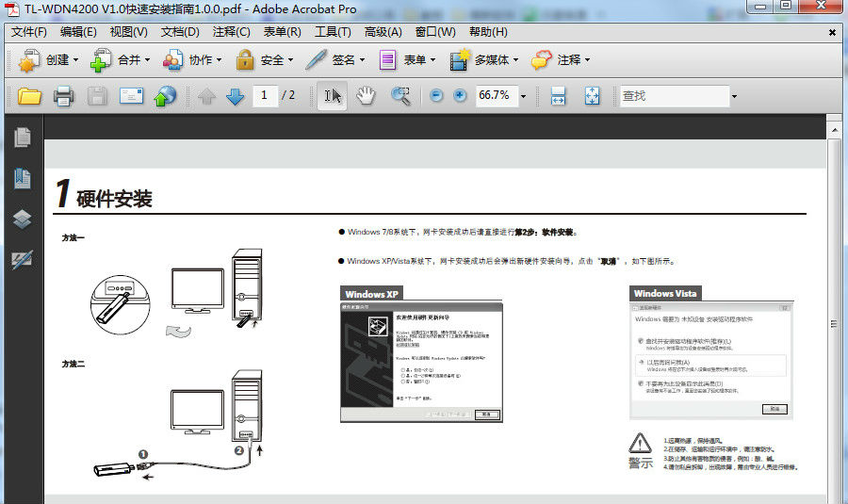Open a file with the folder icon
Screen dimensions: 848x504
click(29, 96)
